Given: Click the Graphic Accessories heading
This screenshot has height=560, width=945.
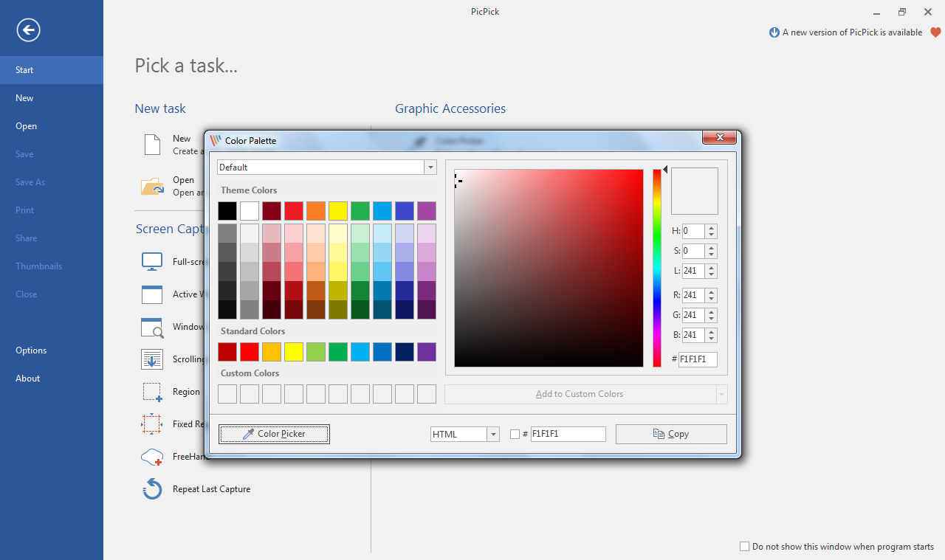Looking at the screenshot, I should (450, 108).
